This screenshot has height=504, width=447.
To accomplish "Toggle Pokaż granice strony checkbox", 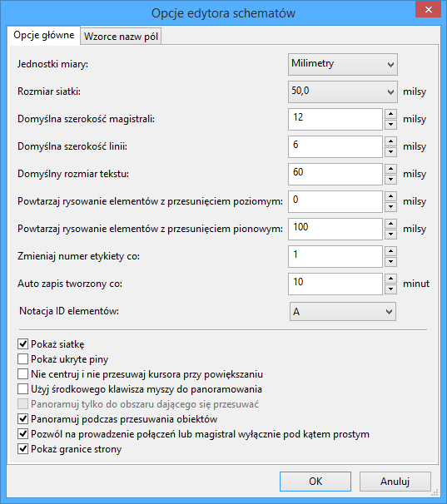I will (x=22, y=449).
